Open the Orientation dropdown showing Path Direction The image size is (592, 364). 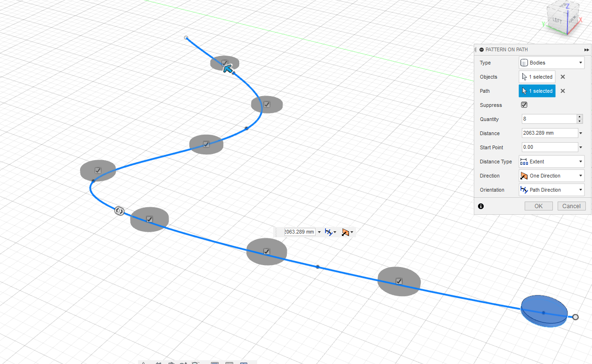click(x=551, y=190)
